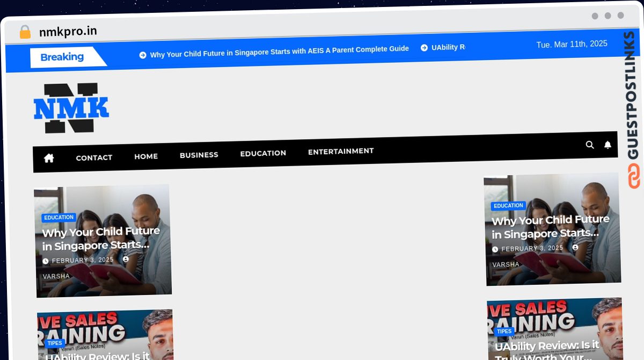Image resolution: width=644 pixels, height=360 pixels.
Task: Open the left Sales Training article thumbnail
Action: point(105,335)
